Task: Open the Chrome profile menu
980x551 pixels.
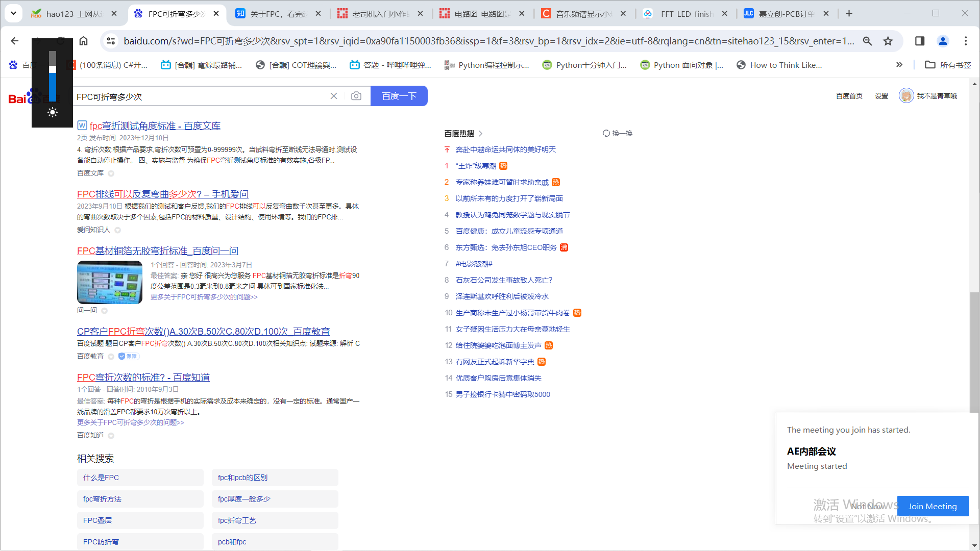Action: point(943,41)
